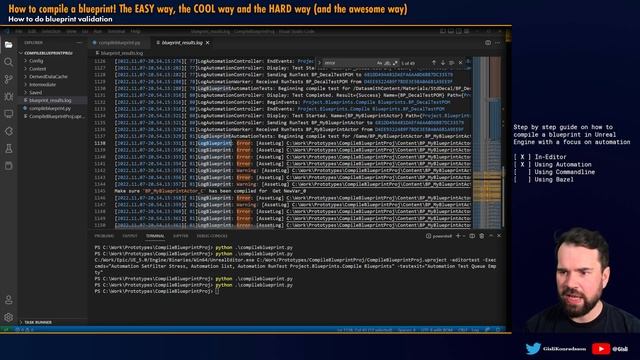Expand the Content folder
The image size is (640, 360).
[37, 69]
